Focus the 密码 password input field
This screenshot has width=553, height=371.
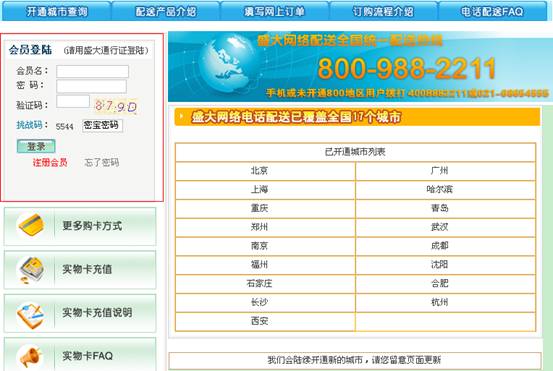coord(91,86)
